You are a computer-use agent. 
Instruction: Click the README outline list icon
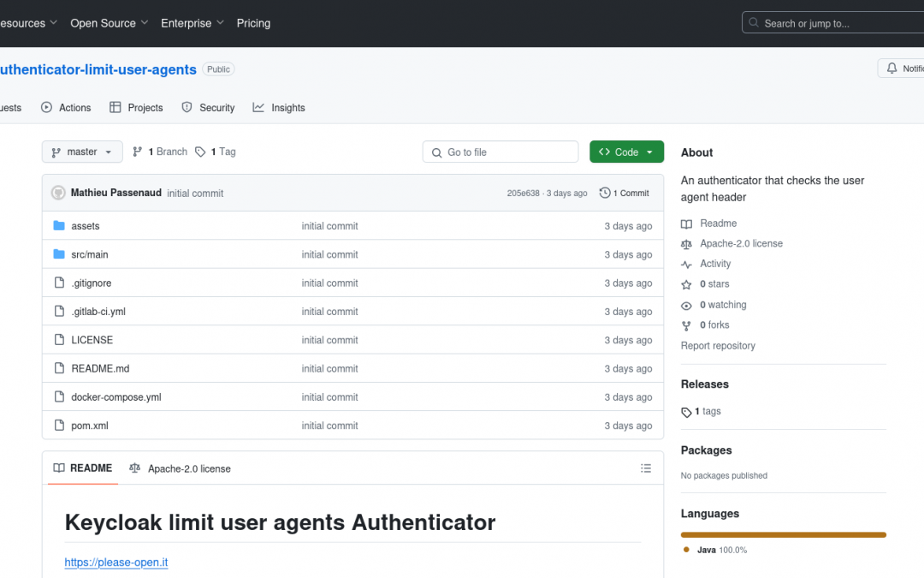point(645,468)
